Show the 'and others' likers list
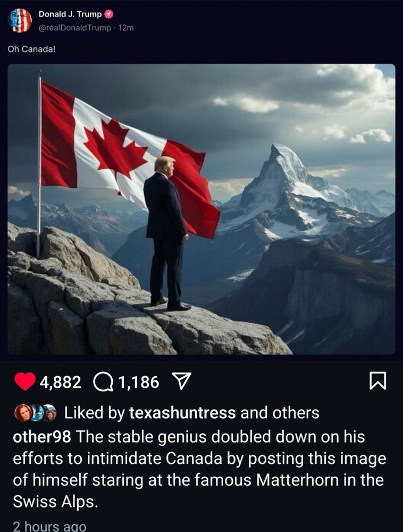This screenshot has width=403, height=532. click(x=280, y=413)
